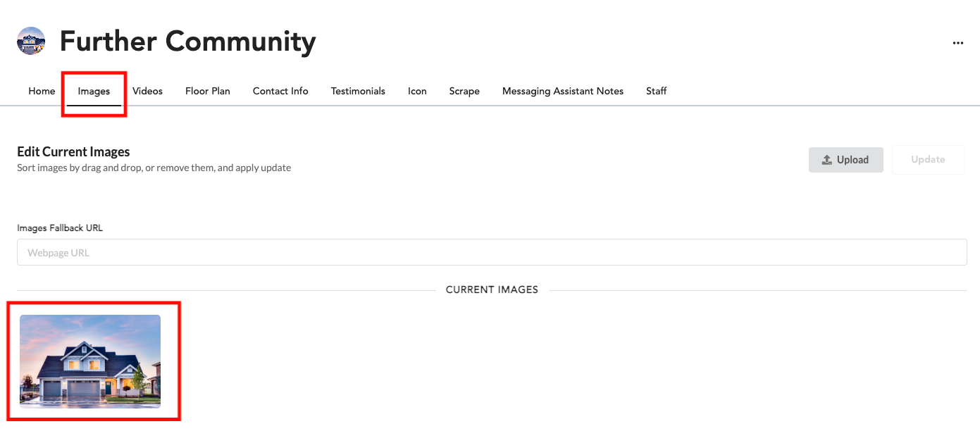980x431 pixels.
Task: Go to the Floor Plan tab
Action: 208,91
